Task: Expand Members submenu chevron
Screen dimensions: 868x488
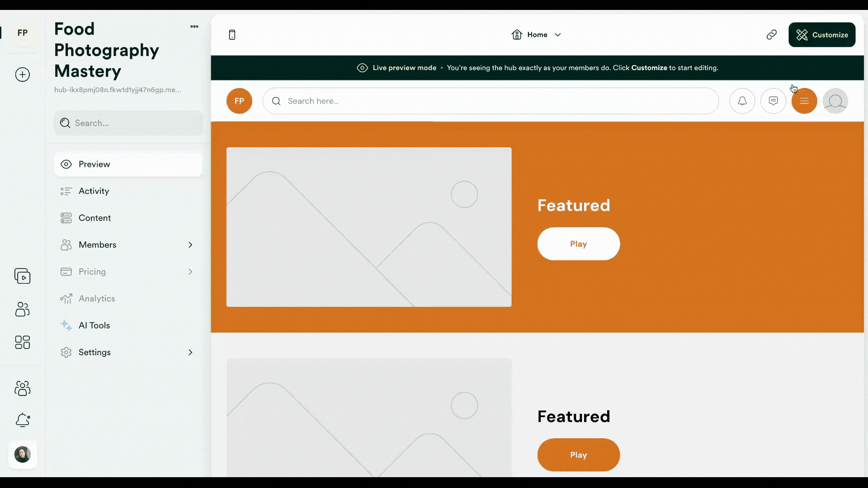Action: coord(190,245)
